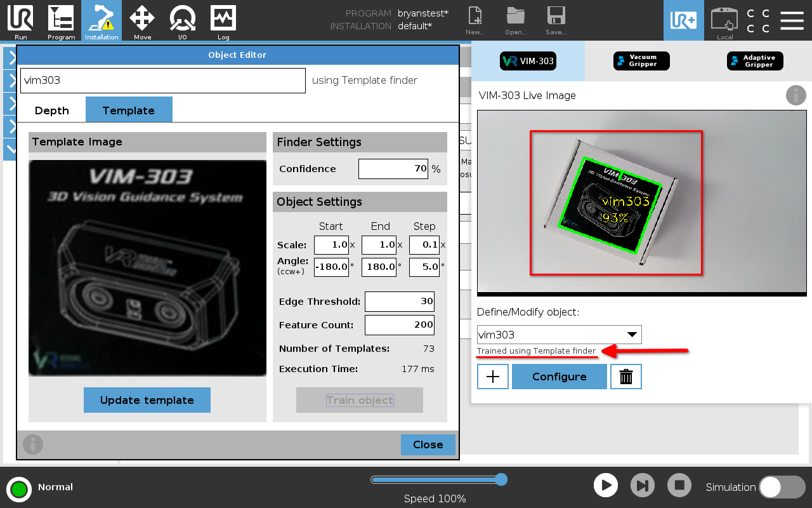Click the Speed slider

(x=439, y=479)
